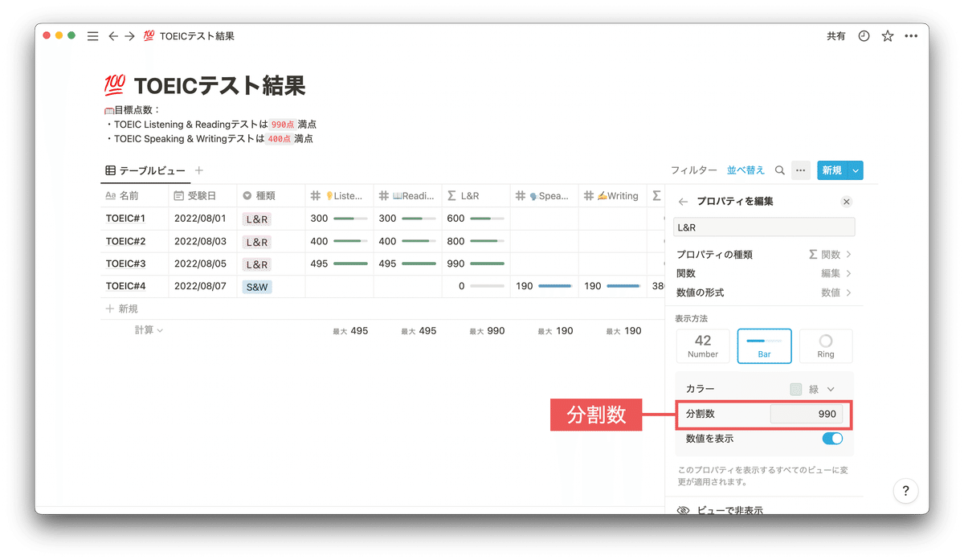Open the help question mark button
The height and width of the screenshot is (560, 964).
tap(905, 491)
